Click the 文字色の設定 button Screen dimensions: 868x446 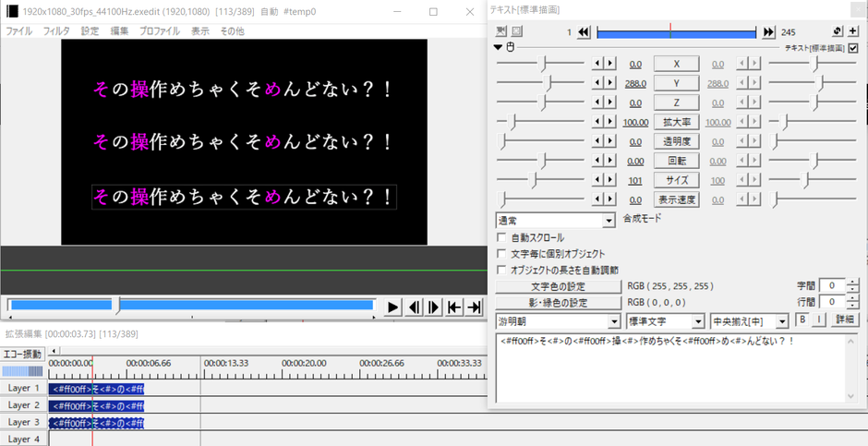[558, 286]
